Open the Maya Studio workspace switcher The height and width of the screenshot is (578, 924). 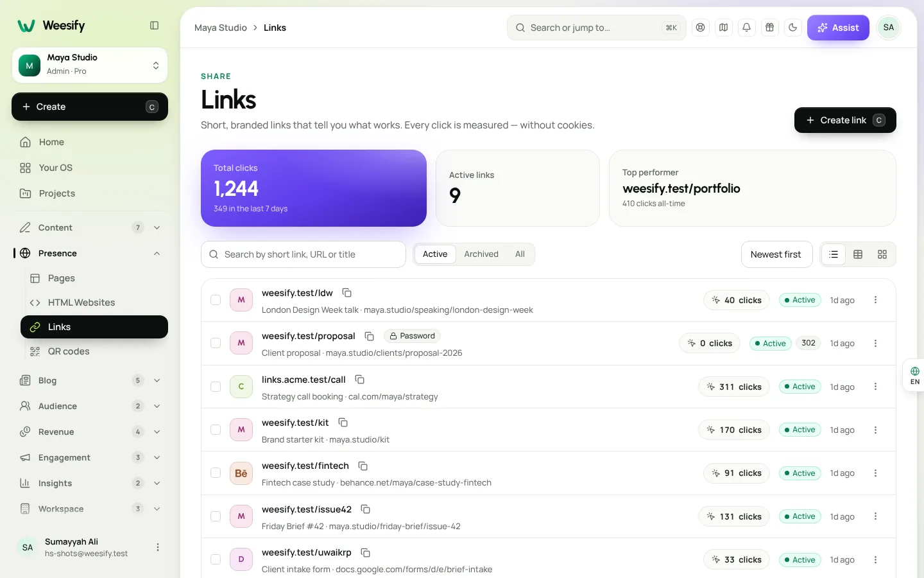90,65
